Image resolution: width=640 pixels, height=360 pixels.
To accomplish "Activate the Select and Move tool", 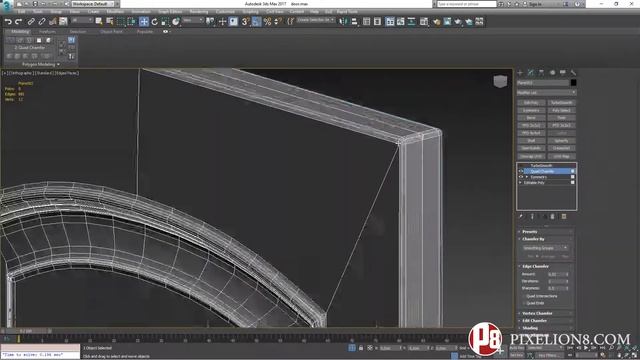I will click(x=144, y=21).
